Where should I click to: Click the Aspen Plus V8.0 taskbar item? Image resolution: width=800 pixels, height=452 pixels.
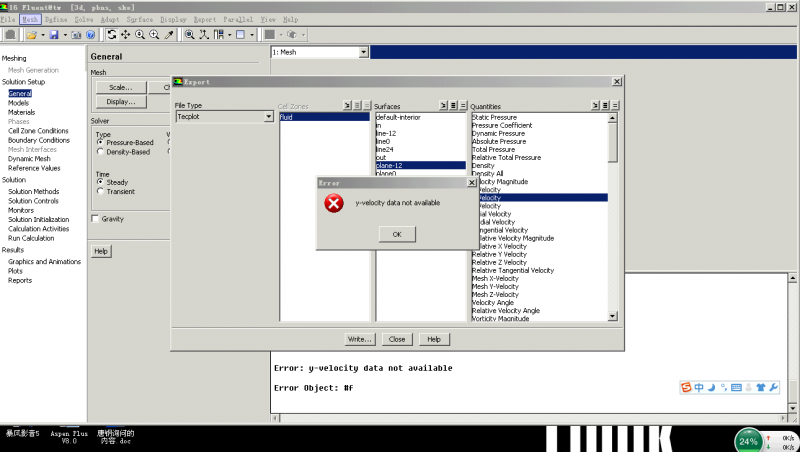pyautogui.click(x=69, y=437)
